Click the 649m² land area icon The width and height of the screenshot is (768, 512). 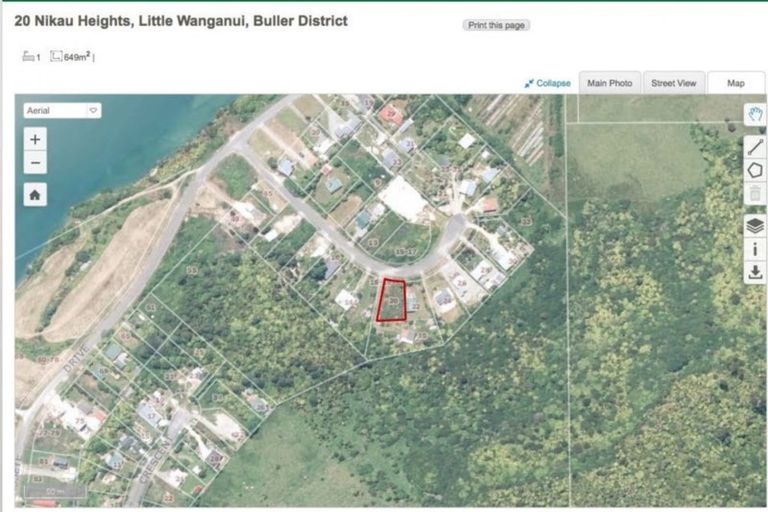56,57
